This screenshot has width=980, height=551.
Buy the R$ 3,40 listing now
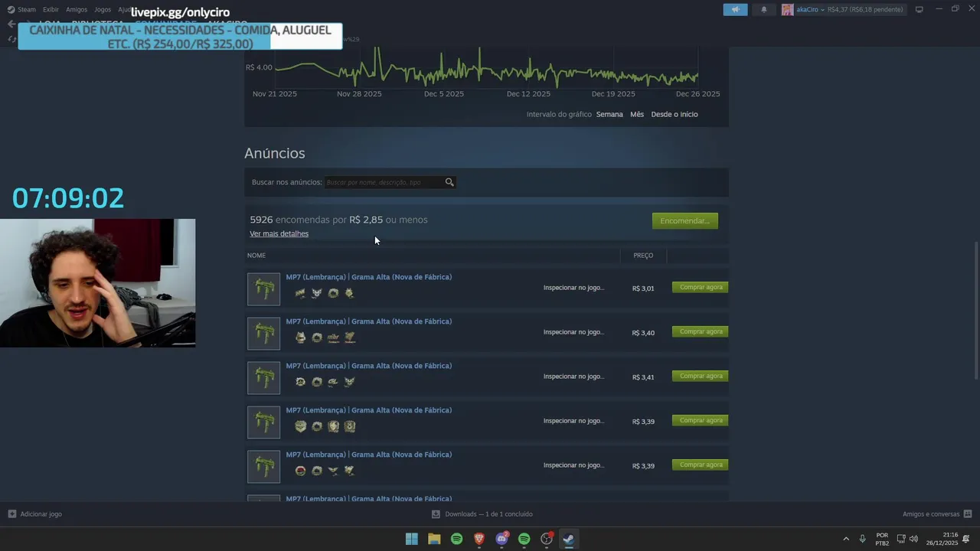(x=700, y=331)
